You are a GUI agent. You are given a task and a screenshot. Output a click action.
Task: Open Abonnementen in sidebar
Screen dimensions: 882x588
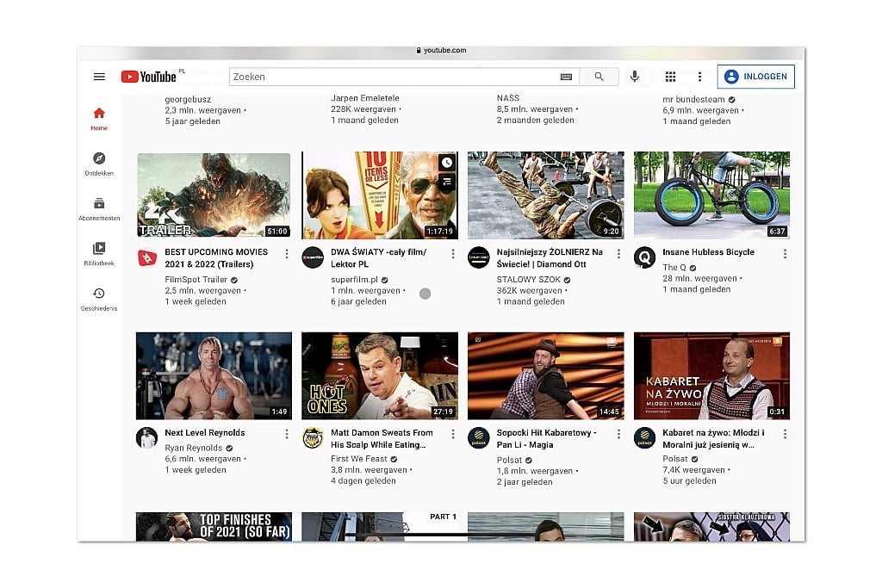click(99, 208)
